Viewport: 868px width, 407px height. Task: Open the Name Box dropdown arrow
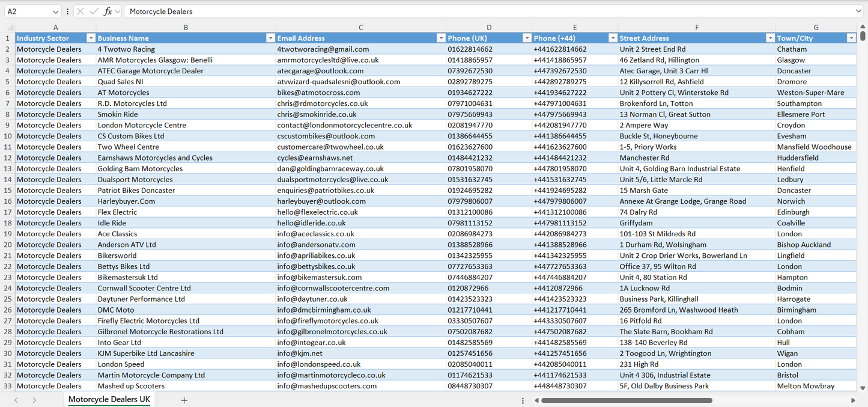(x=56, y=11)
